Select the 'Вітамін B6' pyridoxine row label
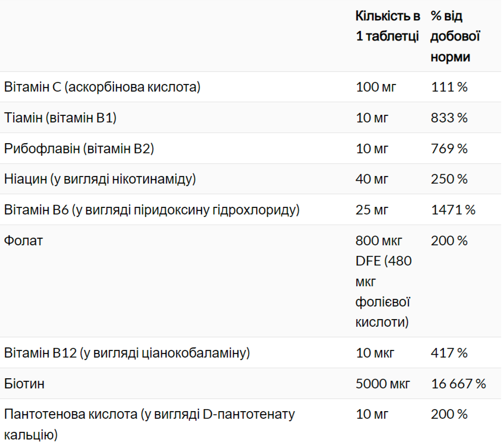This screenshot has height=448, width=502. click(x=152, y=210)
